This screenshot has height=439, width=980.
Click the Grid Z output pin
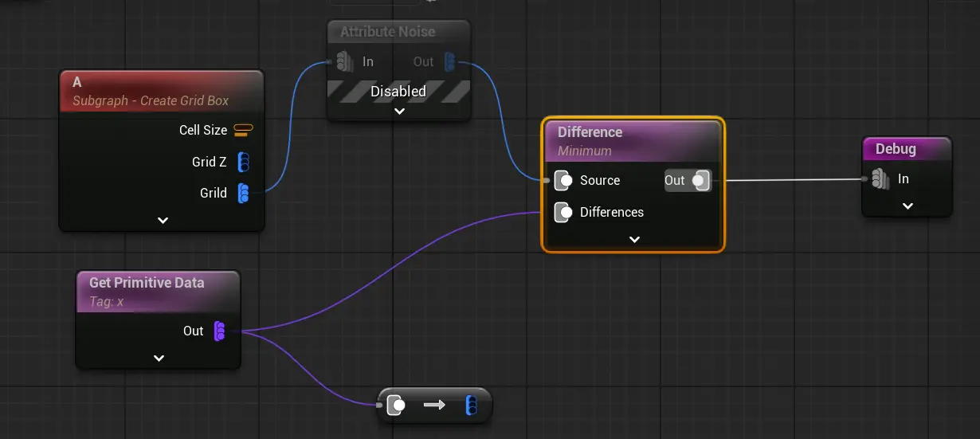(244, 162)
